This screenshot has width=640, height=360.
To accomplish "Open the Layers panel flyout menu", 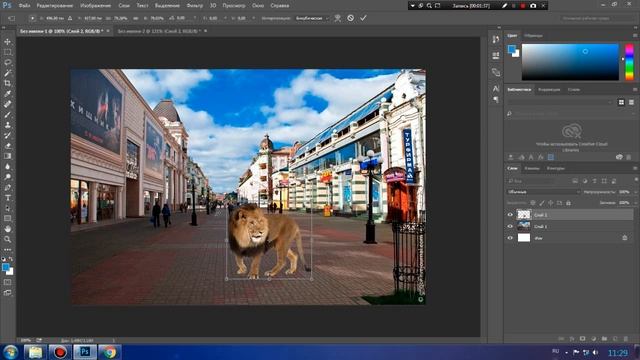I will pos(635,168).
